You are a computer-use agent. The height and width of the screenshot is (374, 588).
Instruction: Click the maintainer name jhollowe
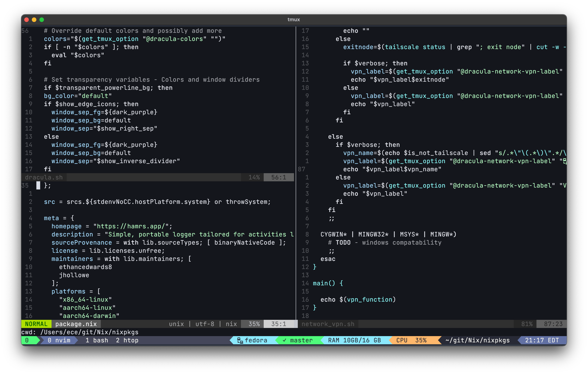pyautogui.click(x=74, y=275)
